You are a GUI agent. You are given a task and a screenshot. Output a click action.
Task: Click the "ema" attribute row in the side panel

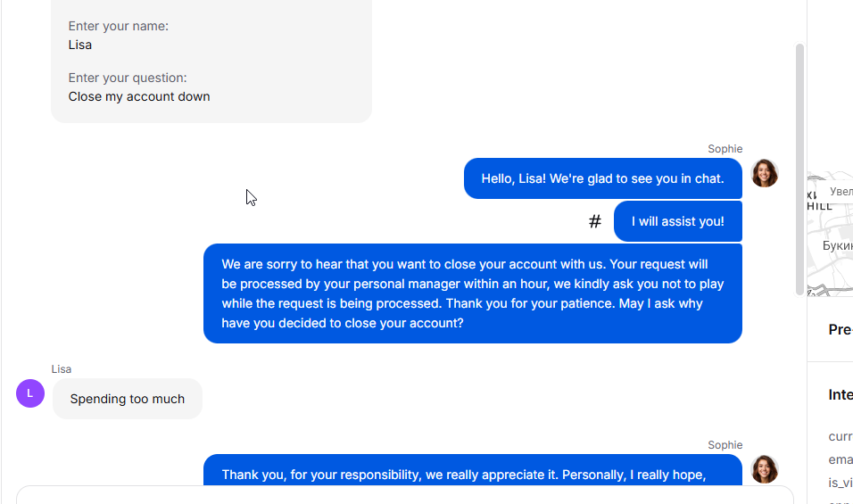point(840,459)
